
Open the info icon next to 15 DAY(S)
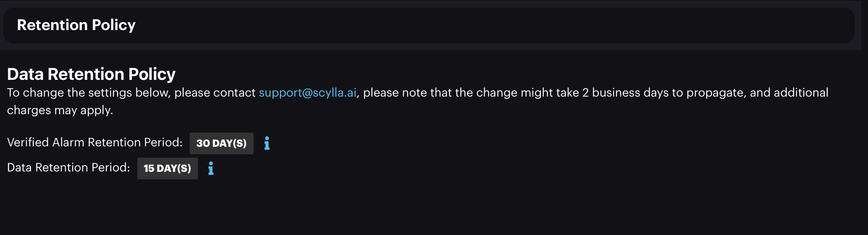[x=211, y=168]
